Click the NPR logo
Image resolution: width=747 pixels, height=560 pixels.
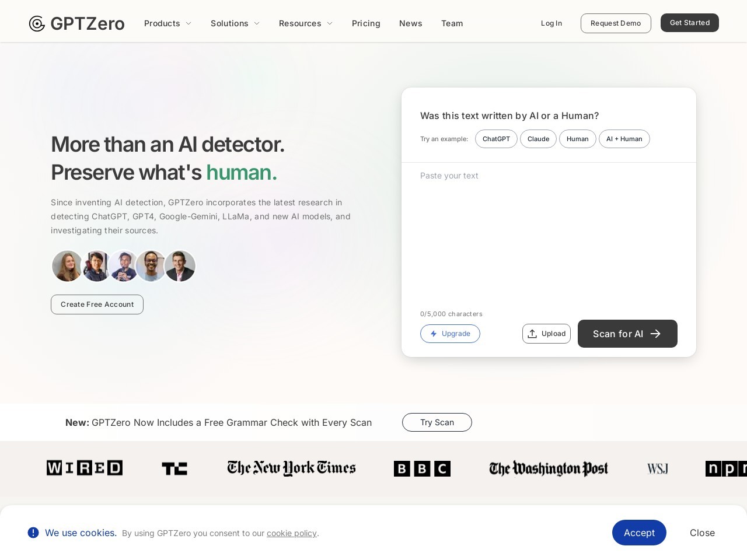[726, 468]
